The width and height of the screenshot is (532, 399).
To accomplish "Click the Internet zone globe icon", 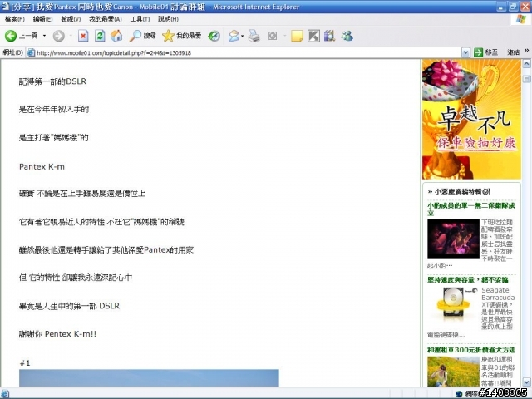I will [x=459, y=393].
